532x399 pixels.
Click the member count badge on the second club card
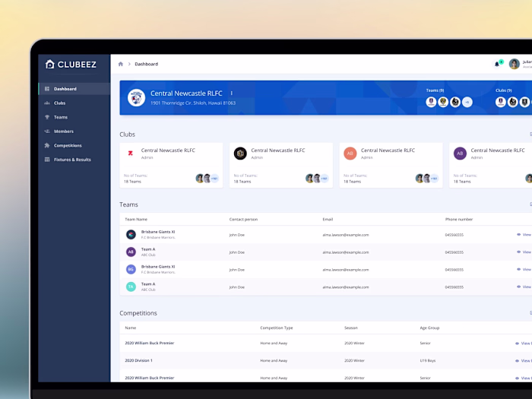click(x=325, y=178)
